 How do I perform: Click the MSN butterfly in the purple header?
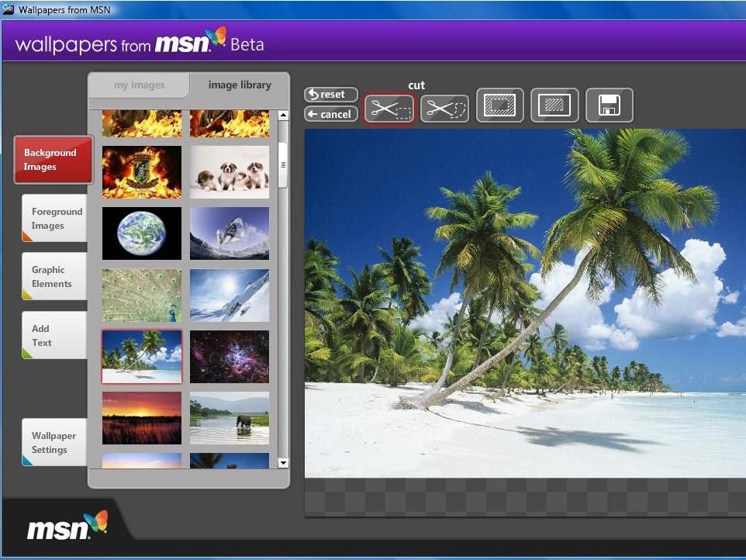click(x=216, y=37)
